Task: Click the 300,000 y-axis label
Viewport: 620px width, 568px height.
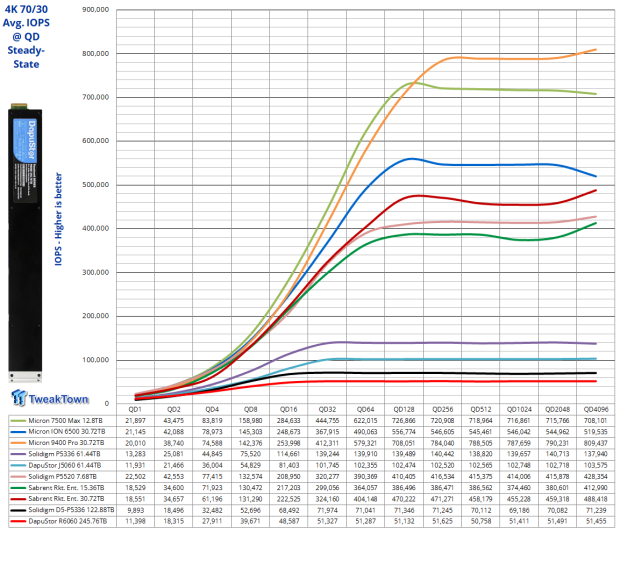Action: point(95,272)
